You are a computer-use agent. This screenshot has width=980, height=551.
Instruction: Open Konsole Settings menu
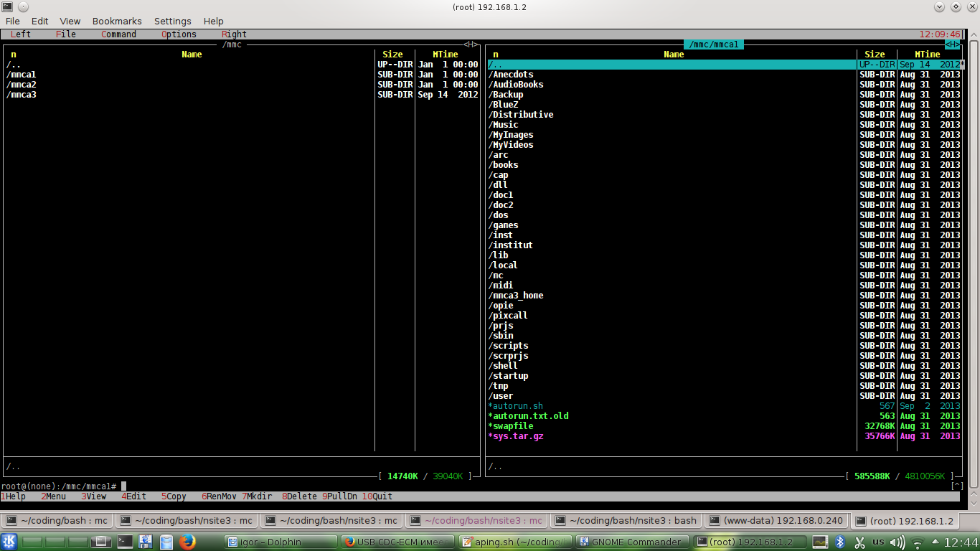[173, 22]
